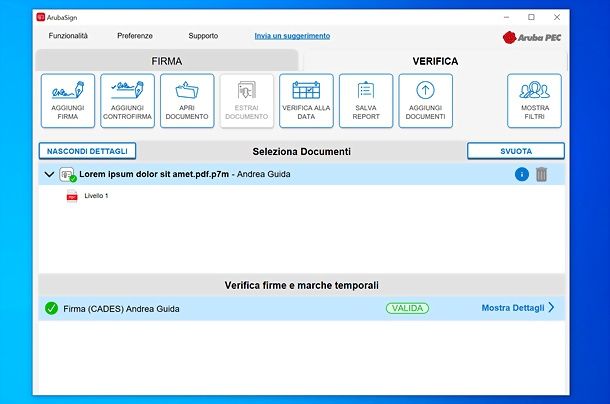Select the Livello 1 tree entry

pos(96,196)
